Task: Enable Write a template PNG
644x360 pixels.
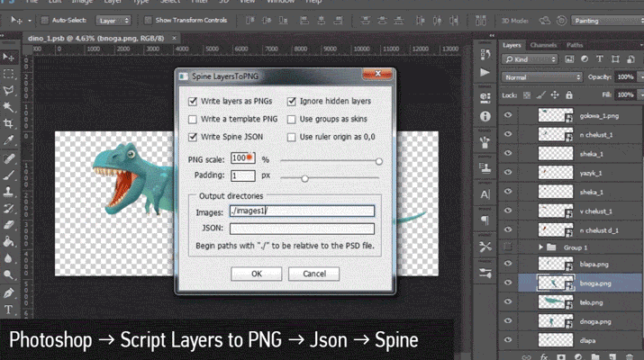Action: (x=192, y=119)
